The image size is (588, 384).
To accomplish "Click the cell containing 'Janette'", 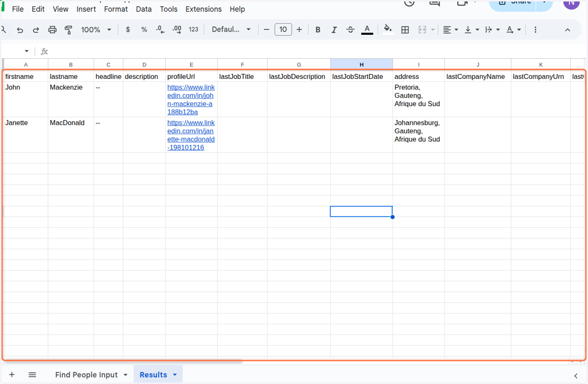I will coord(25,135).
